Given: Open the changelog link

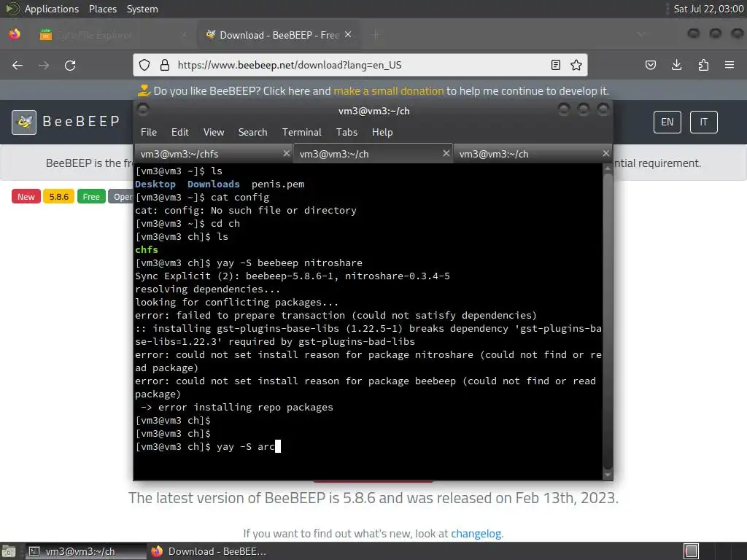Looking at the screenshot, I should (476, 534).
